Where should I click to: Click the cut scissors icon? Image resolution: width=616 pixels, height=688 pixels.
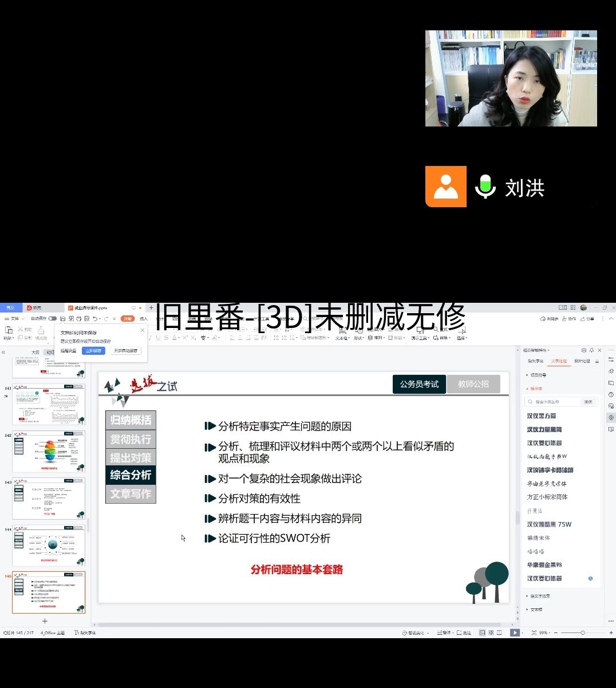coord(20,329)
